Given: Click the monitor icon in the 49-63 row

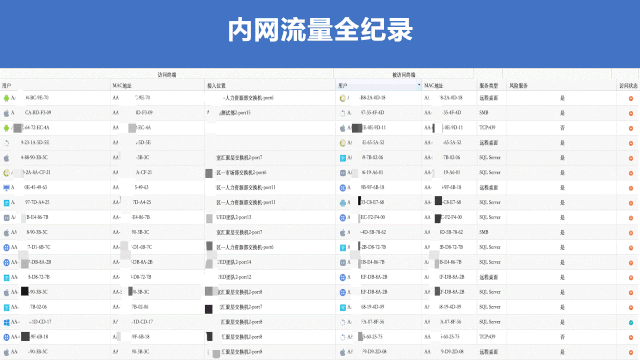Looking at the screenshot, I should (x=6, y=188).
